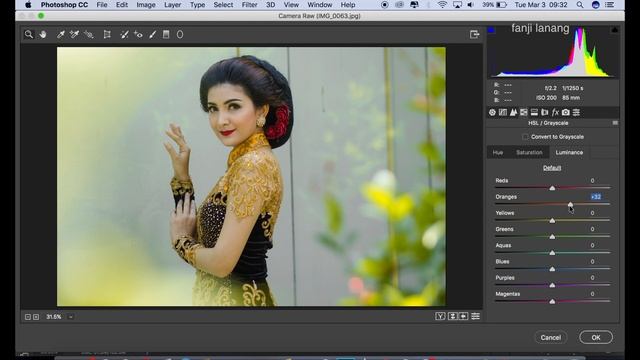Open the Select menu
Image resolution: width=640 pixels, height=360 pixels.
[x=223, y=5]
